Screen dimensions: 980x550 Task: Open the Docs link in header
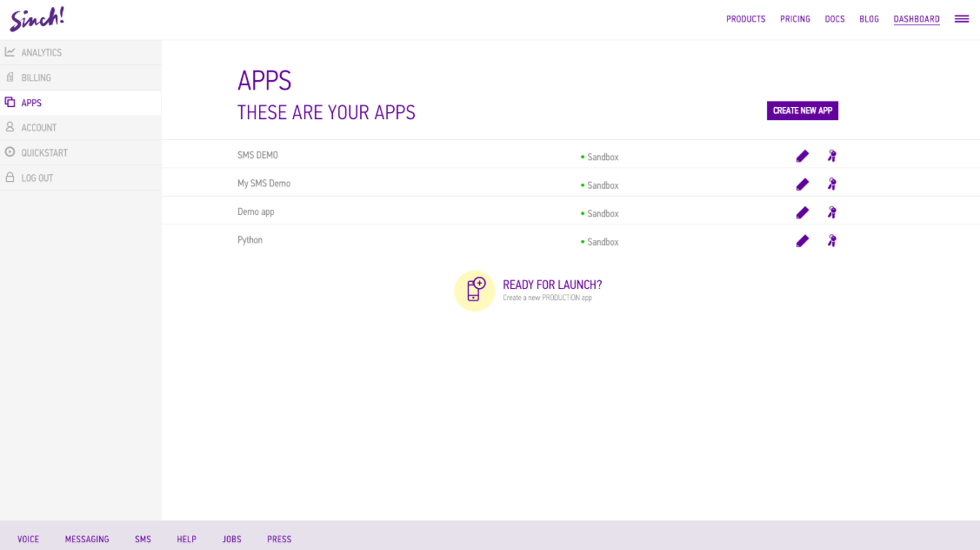[834, 19]
